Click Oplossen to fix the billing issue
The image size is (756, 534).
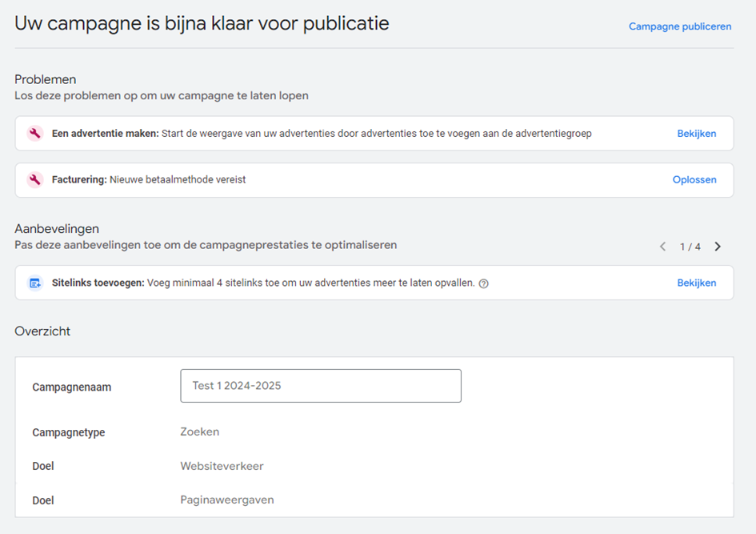694,180
